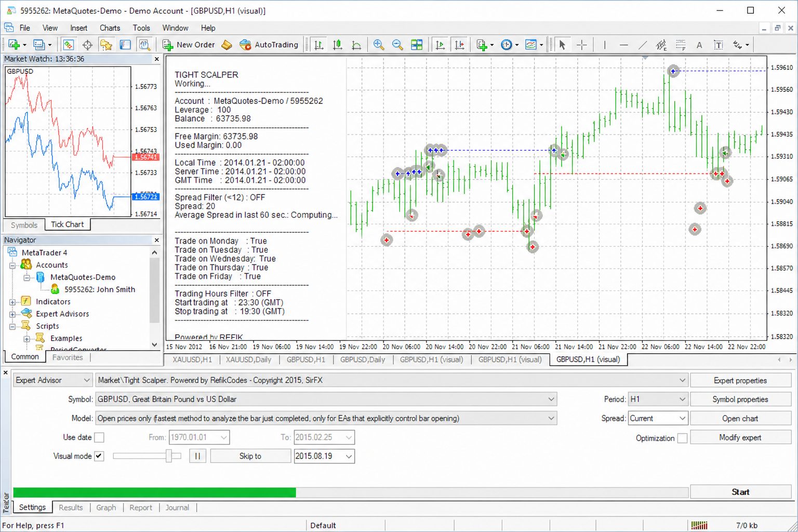798x532 pixels.
Task: Switch to the Navigator Favorites tab
Action: 68,357
